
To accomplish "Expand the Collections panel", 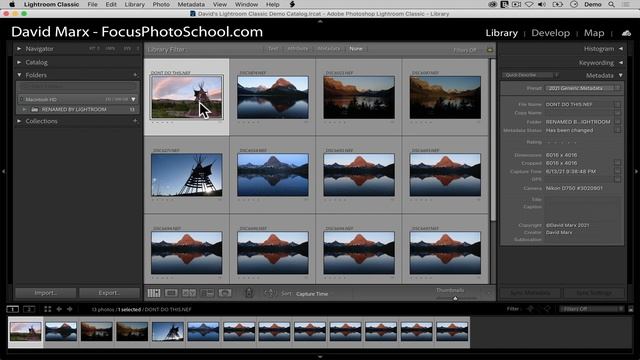I will coord(19,121).
